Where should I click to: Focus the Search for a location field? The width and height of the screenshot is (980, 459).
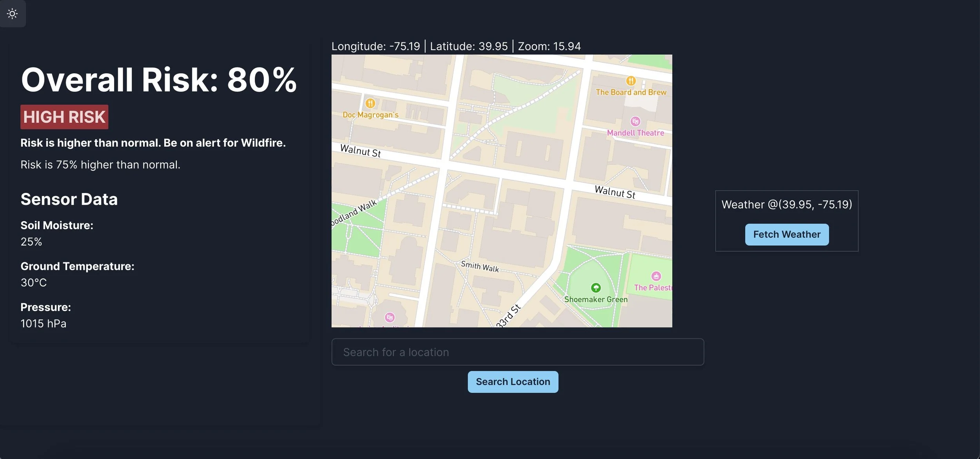[x=517, y=352]
